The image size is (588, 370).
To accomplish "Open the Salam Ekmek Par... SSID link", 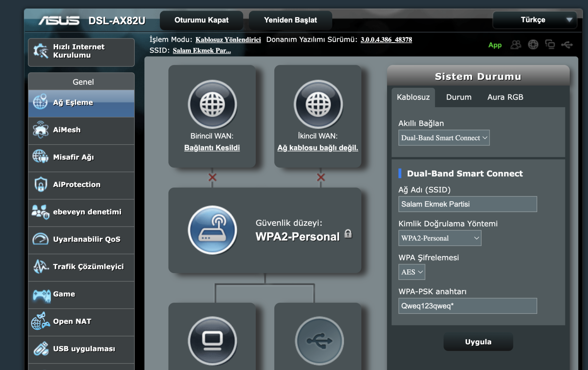I will click(202, 51).
